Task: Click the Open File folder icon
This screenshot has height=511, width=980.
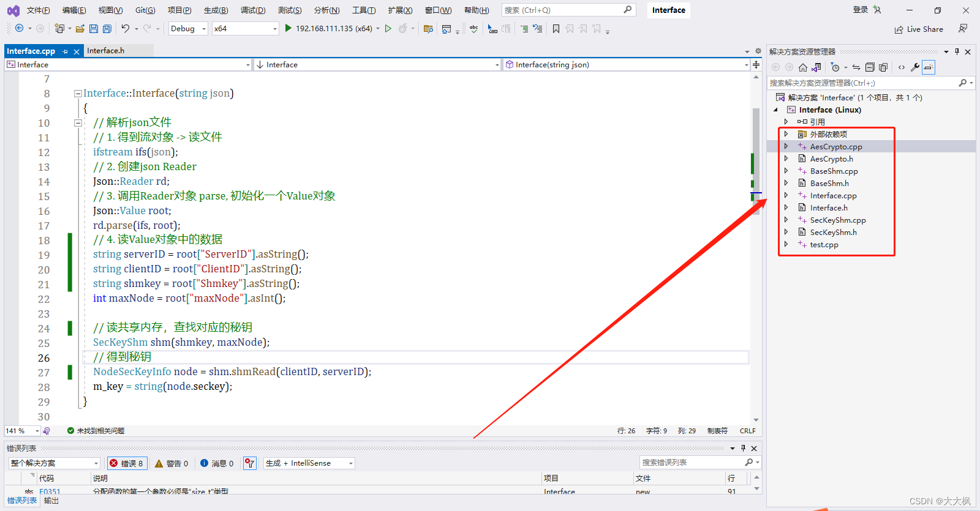Action: [x=80, y=28]
